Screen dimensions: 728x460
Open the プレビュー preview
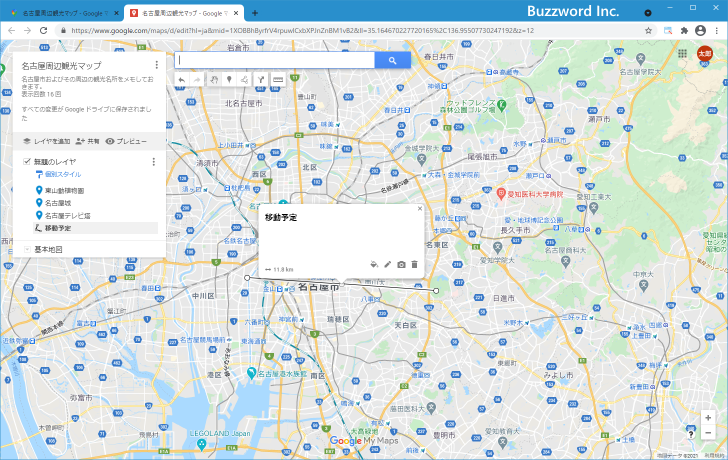coord(126,141)
